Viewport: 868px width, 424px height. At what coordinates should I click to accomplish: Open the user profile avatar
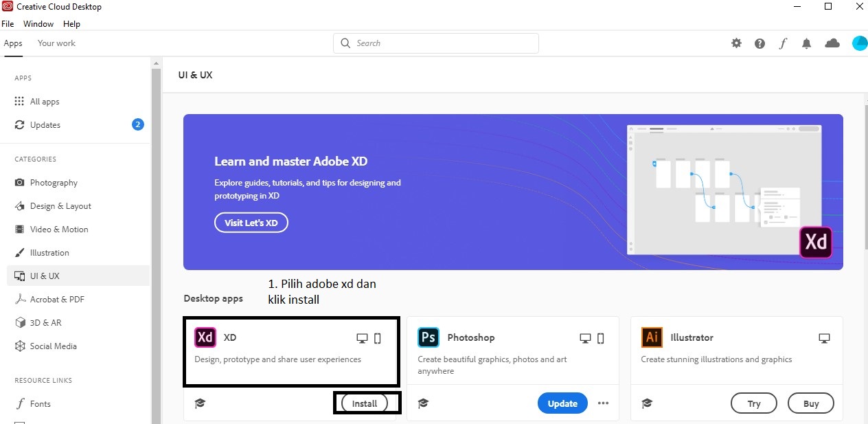click(859, 43)
